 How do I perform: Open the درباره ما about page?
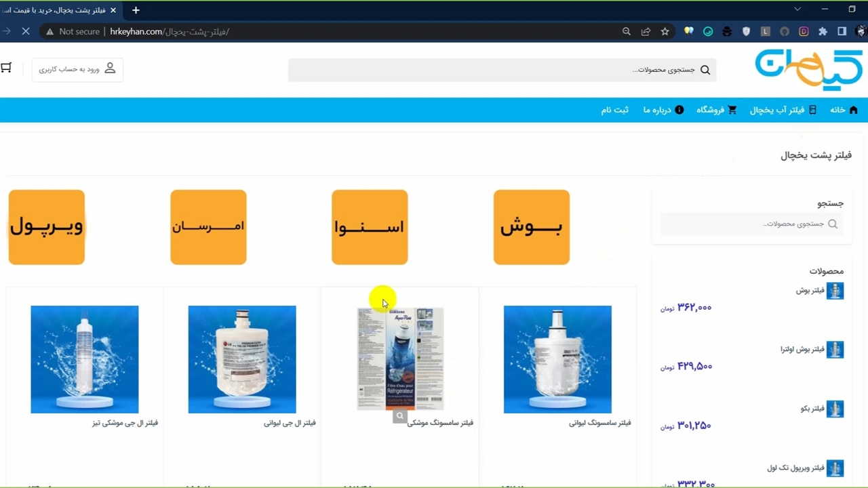pyautogui.click(x=663, y=110)
